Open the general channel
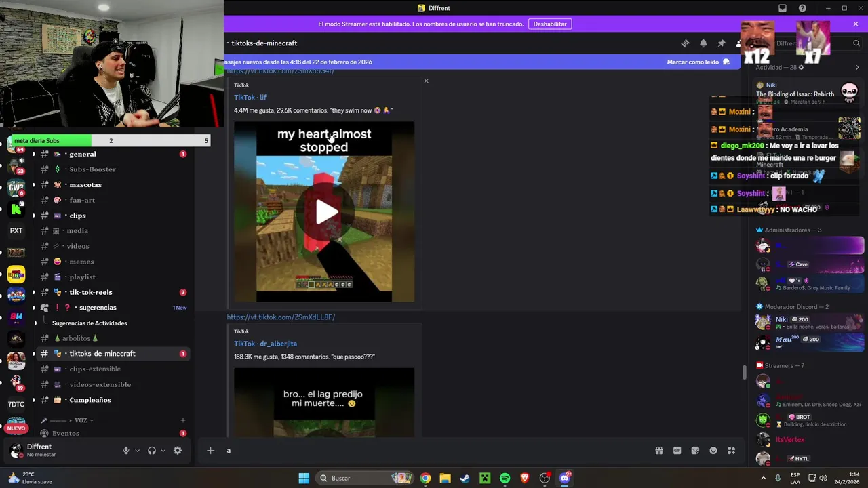The image size is (868, 488). (x=112, y=154)
